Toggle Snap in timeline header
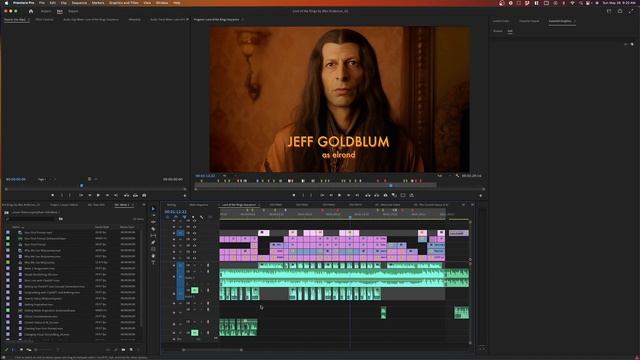The image size is (640, 360). click(x=176, y=217)
